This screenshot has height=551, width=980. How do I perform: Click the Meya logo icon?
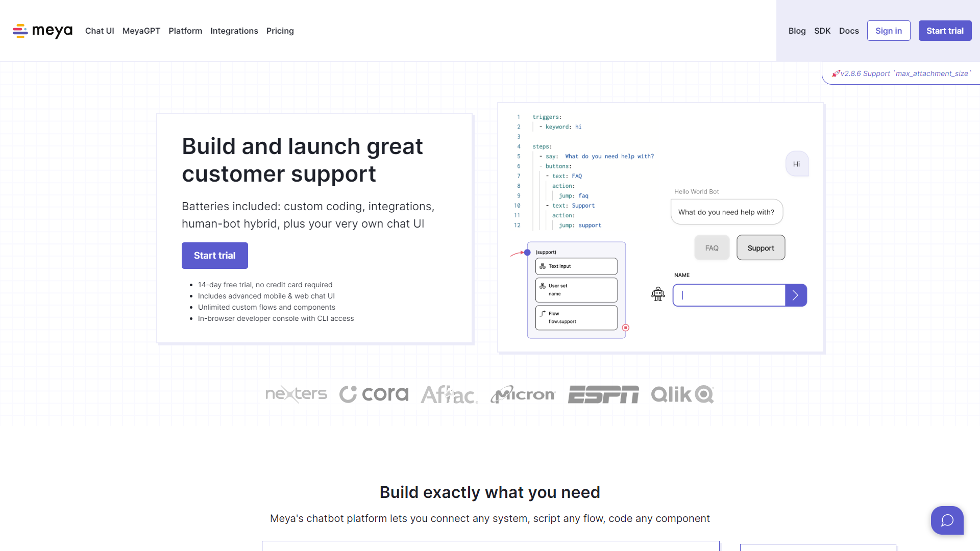coord(20,31)
